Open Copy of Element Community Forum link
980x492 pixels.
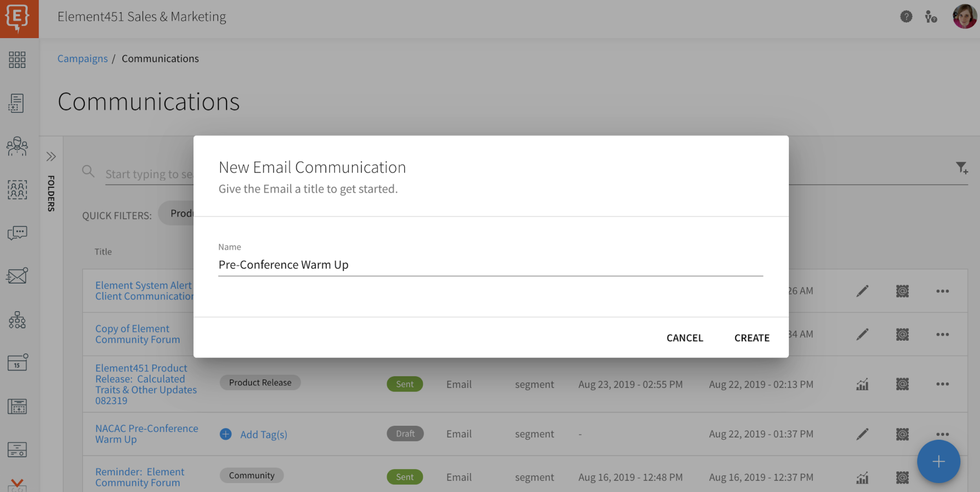coord(138,334)
